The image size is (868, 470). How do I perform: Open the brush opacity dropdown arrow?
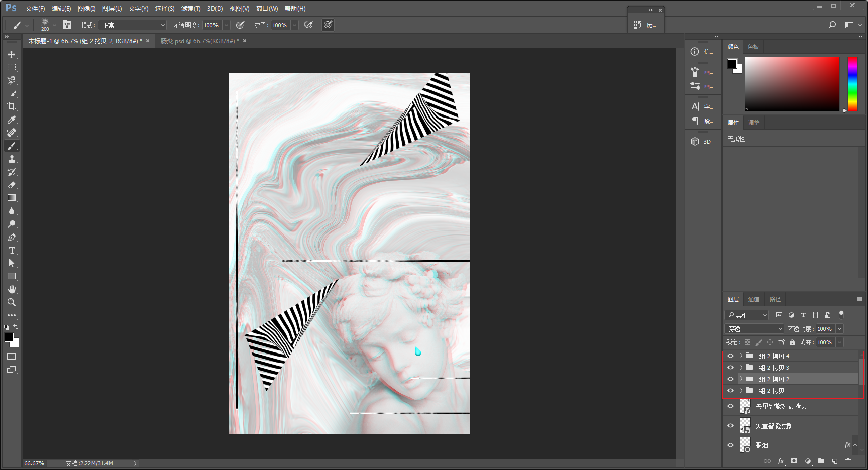point(226,25)
